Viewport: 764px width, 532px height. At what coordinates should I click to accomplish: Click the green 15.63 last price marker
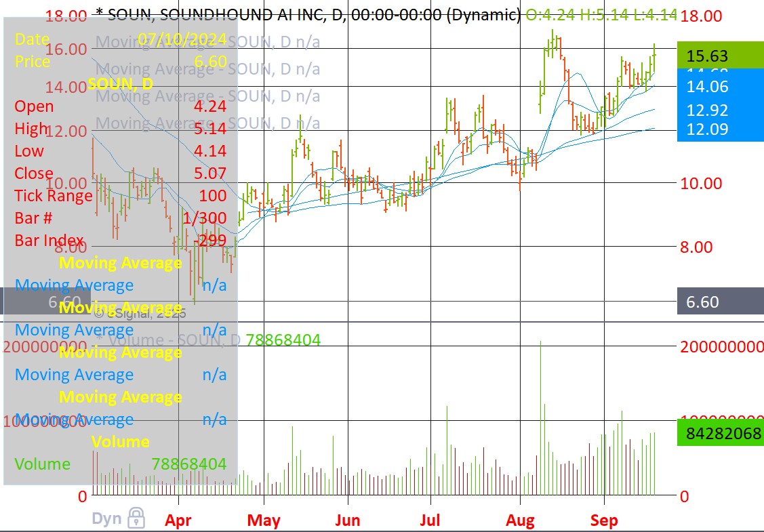point(720,56)
